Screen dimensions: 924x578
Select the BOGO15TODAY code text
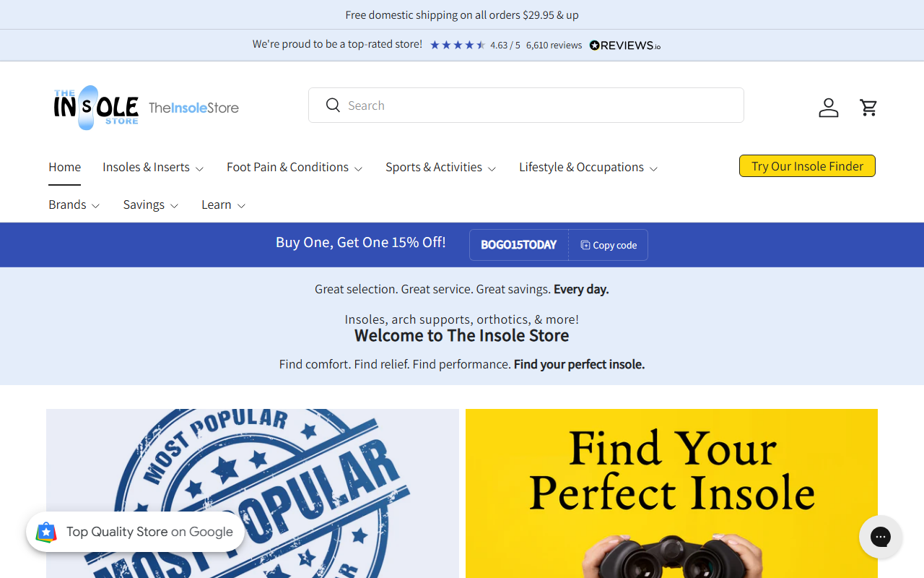pos(519,245)
